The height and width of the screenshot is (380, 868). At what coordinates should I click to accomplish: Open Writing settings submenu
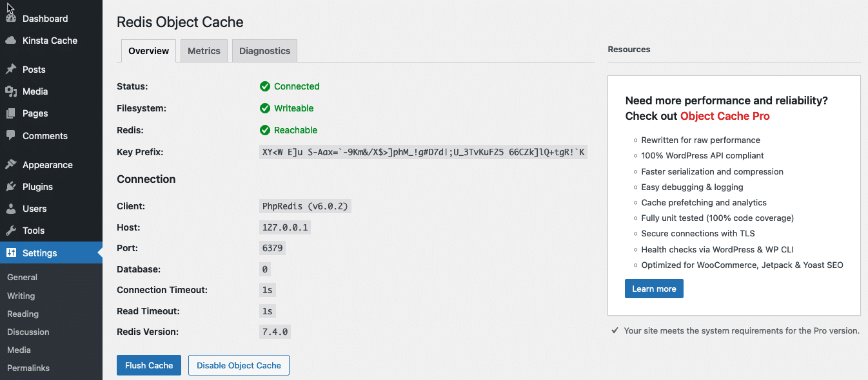coord(21,296)
